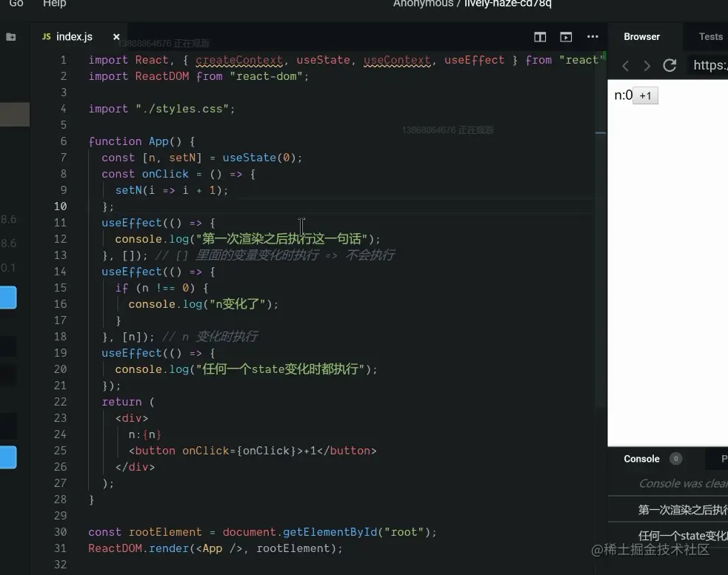Click the getElementById("root") call
Image resolution: width=728 pixels, height=575 pixels.
[x=356, y=532]
